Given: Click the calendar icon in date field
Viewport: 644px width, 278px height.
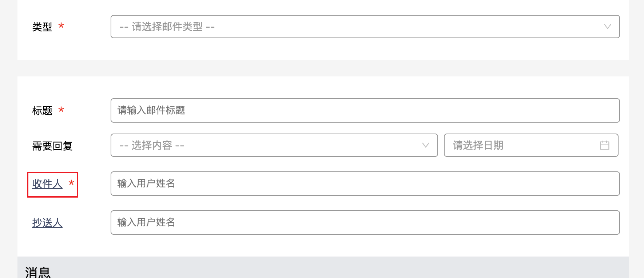Looking at the screenshot, I should [x=604, y=145].
